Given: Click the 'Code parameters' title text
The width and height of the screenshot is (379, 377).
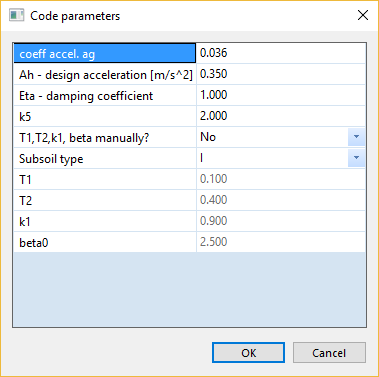Looking at the screenshot, I should coord(75,16).
